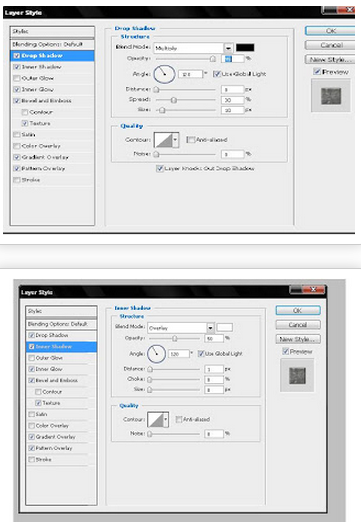Enable Anti-aliased in Inner Shadow dialog

[178, 419]
